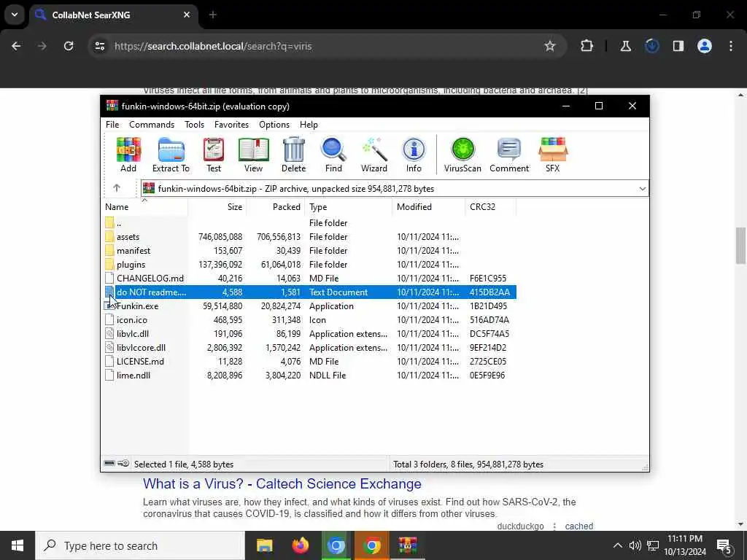The image size is (747, 560).
Task: Show archive Info
Action: coord(414,155)
